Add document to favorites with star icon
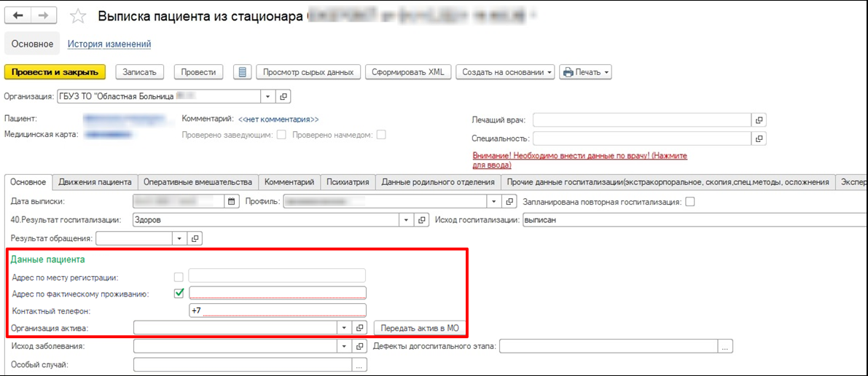868x376 pixels. pos(81,16)
